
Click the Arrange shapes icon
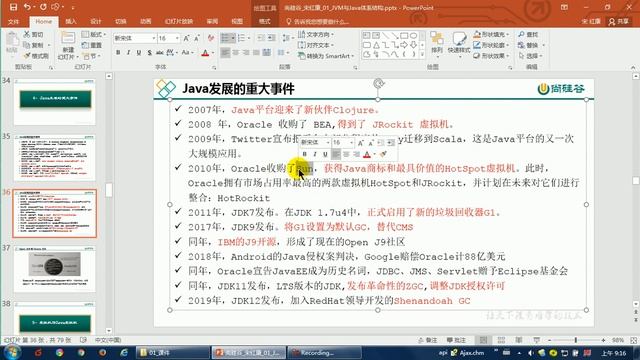pyautogui.click(x=437, y=39)
